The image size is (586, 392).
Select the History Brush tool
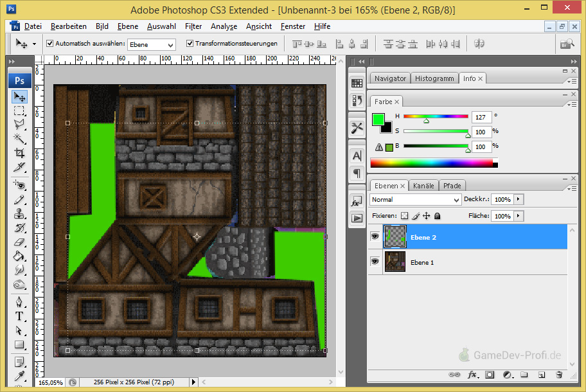pos(19,228)
